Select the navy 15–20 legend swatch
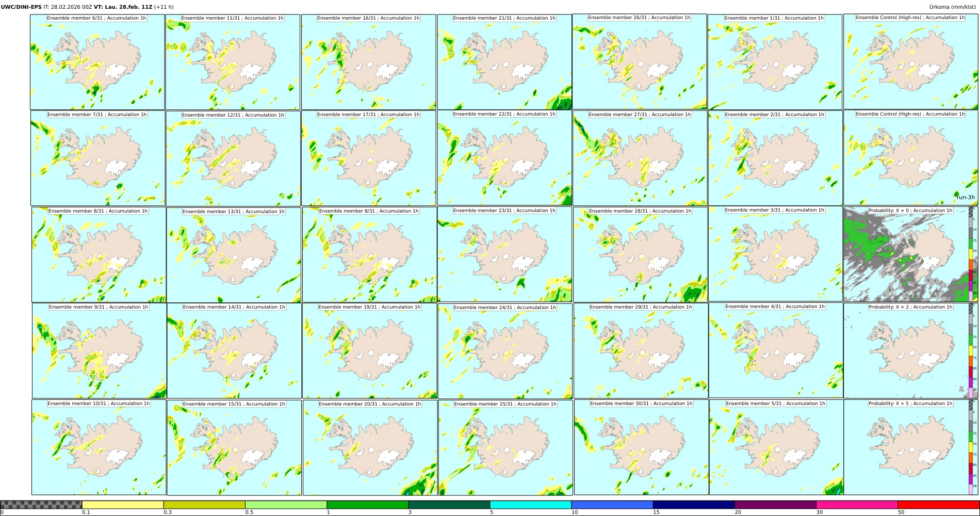 tap(694, 505)
